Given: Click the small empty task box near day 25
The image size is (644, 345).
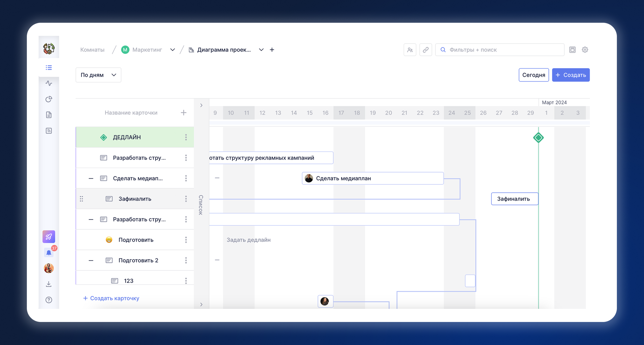Looking at the screenshot, I should pos(470,281).
